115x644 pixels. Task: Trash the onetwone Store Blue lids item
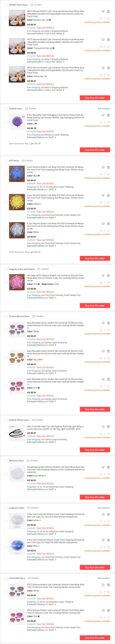pyautogui.click(x=108, y=540)
